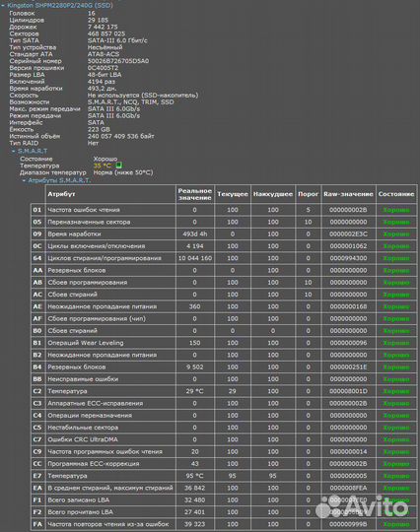Select row B1 Операций Wear Leveling
This screenshot has height=532, width=420.
point(224,343)
